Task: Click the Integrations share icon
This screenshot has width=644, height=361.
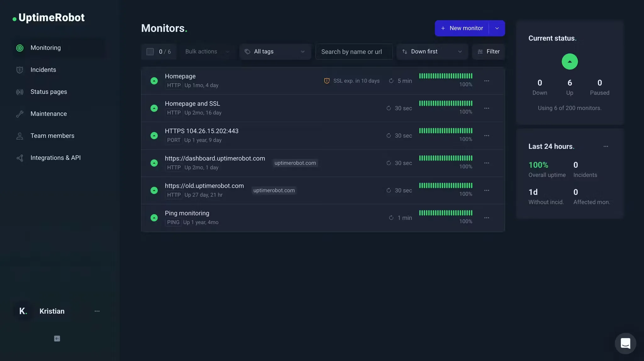Action: [x=20, y=158]
